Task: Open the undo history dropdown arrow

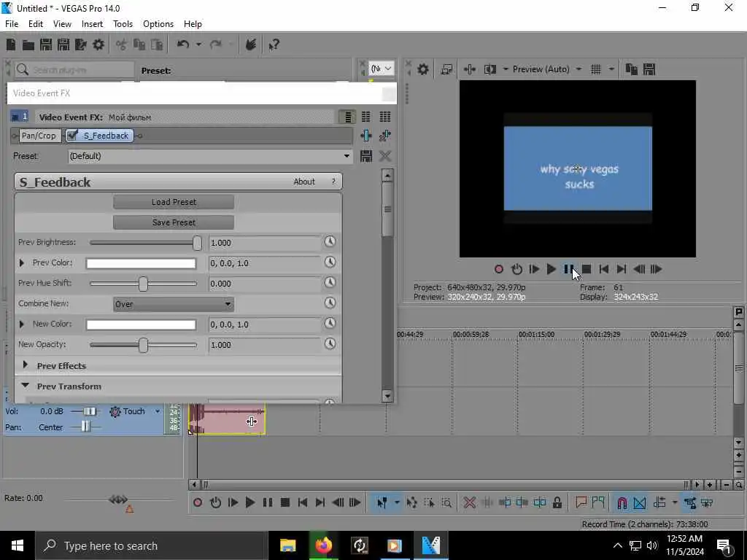Action: coord(198,44)
